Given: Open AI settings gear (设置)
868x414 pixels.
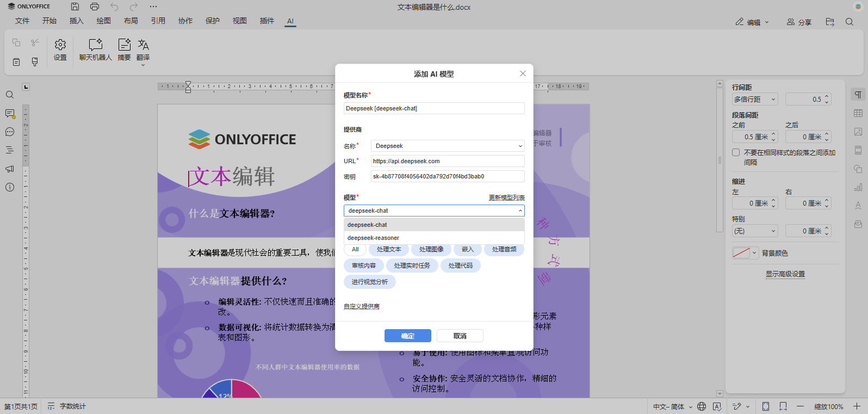Looking at the screenshot, I should pos(60,50).
